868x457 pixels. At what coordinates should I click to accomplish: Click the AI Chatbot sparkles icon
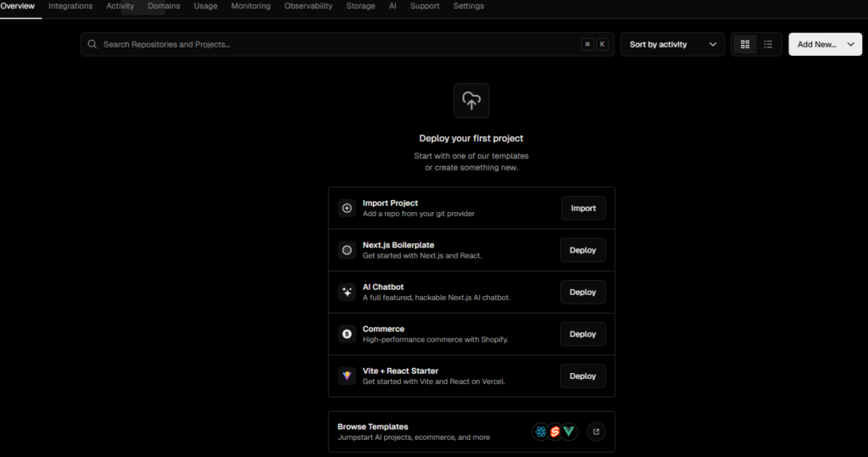[347, 293]
